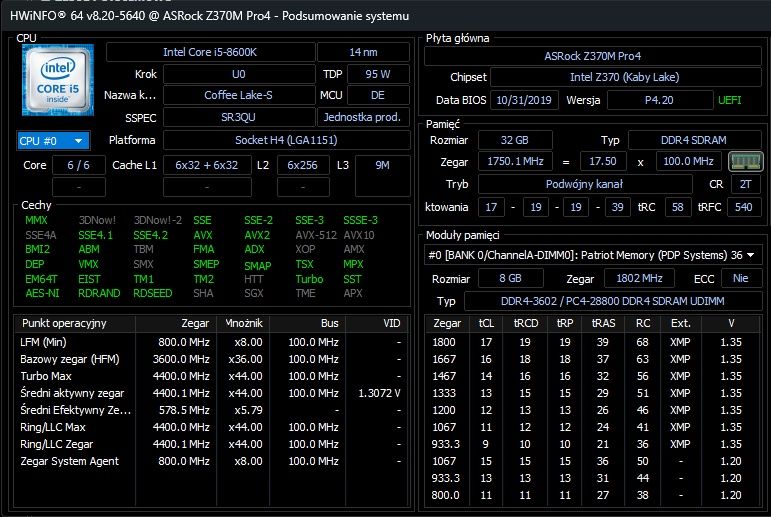Click the DDR4 SDRAM memory type field
Screen dimensions: 771x517
[x=694, y=140]
